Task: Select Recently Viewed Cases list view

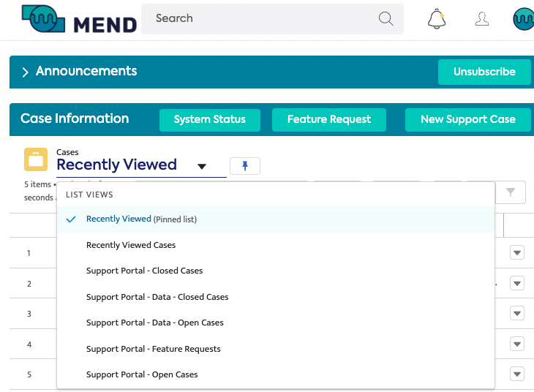Action: pos(131,245)
